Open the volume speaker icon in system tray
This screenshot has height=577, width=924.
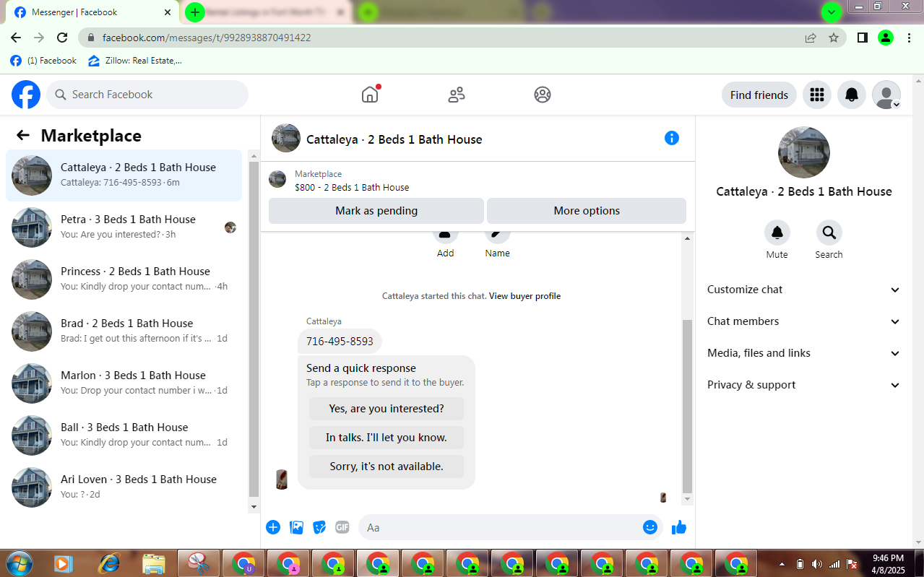[816, 564]
